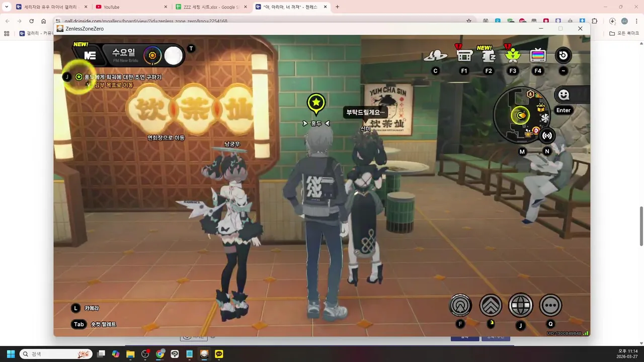This screenshot has height=362, width=644.
Task: Open the three-dots more icon above Q
Action: [x=550, y=305]
